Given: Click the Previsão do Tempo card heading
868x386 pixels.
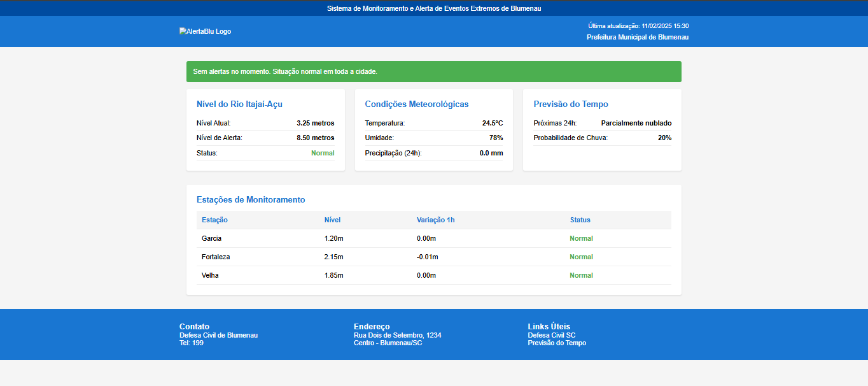Looking at the screenshot, I should click(571, 104).
